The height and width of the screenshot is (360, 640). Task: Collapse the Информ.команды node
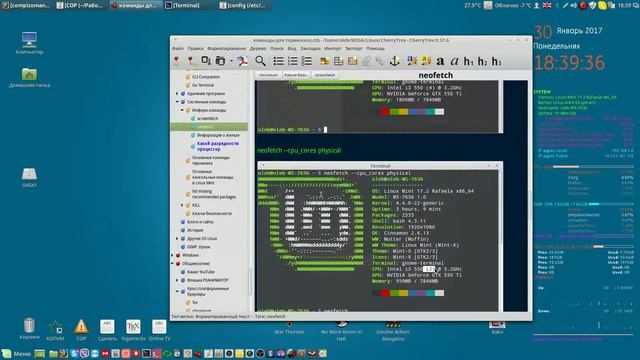point(182,110)
